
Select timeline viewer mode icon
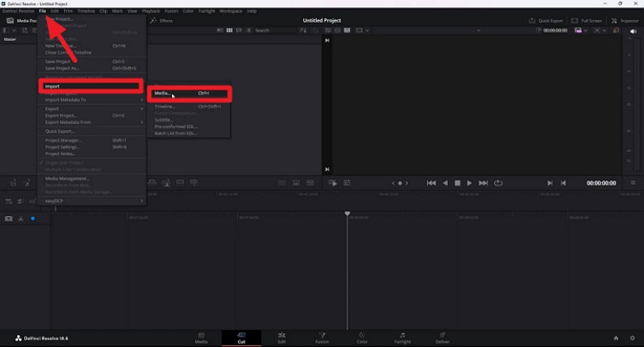pyautogui.click(x=347, y=30)
